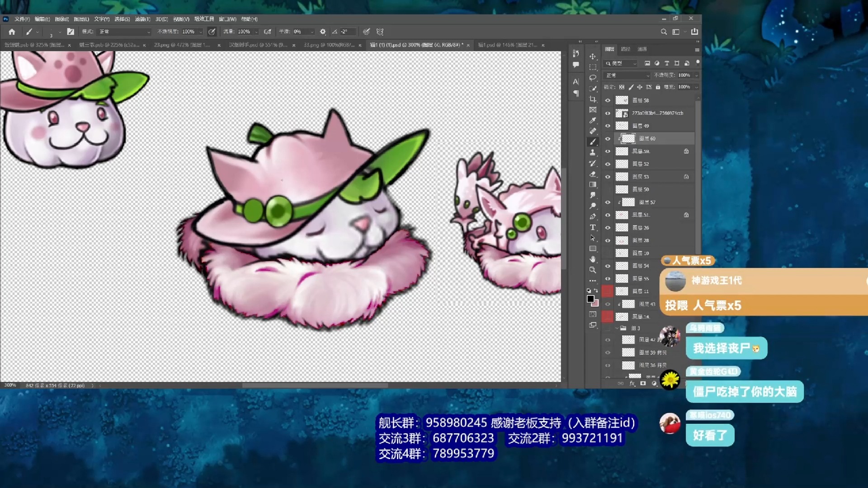Select the Zoom tool
Viewport: 868px width, 488px height.
point(593,270)
